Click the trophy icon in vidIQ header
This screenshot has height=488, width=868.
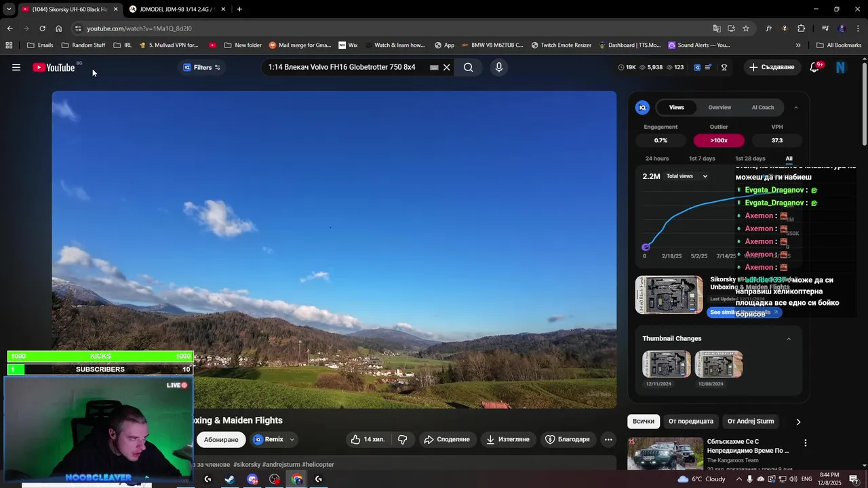724,67
